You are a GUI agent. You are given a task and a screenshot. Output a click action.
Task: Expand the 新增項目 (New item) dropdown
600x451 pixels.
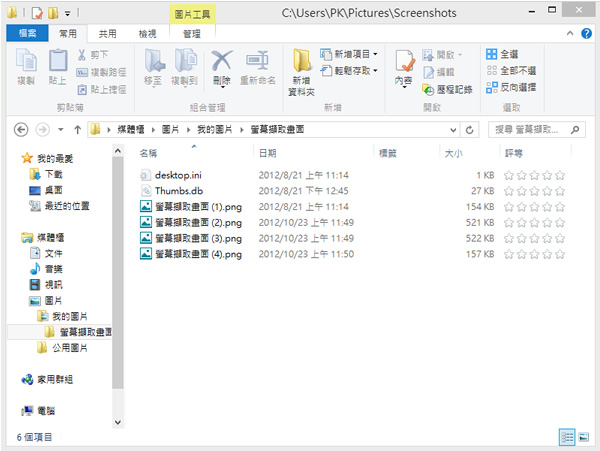coord(375,54)
